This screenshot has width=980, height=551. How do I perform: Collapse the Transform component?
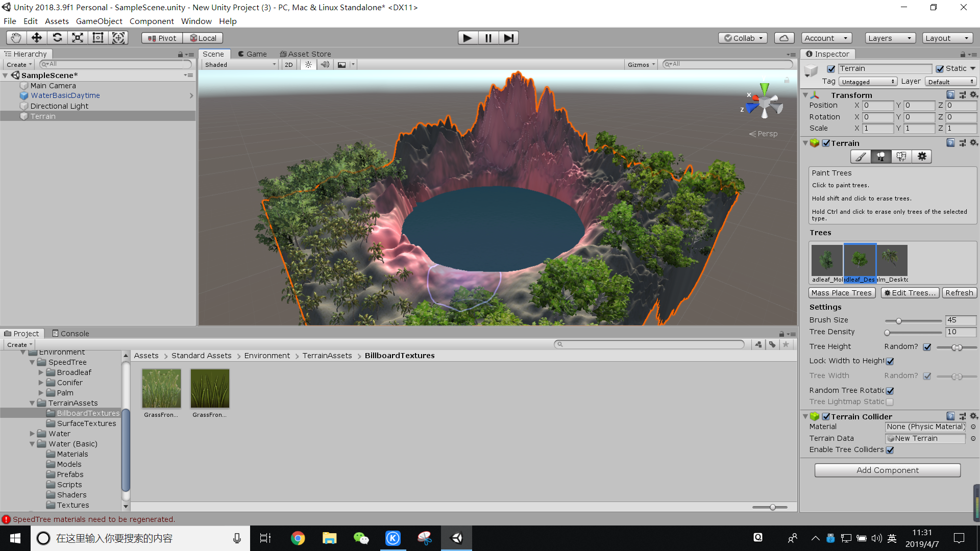coord(805,95)
